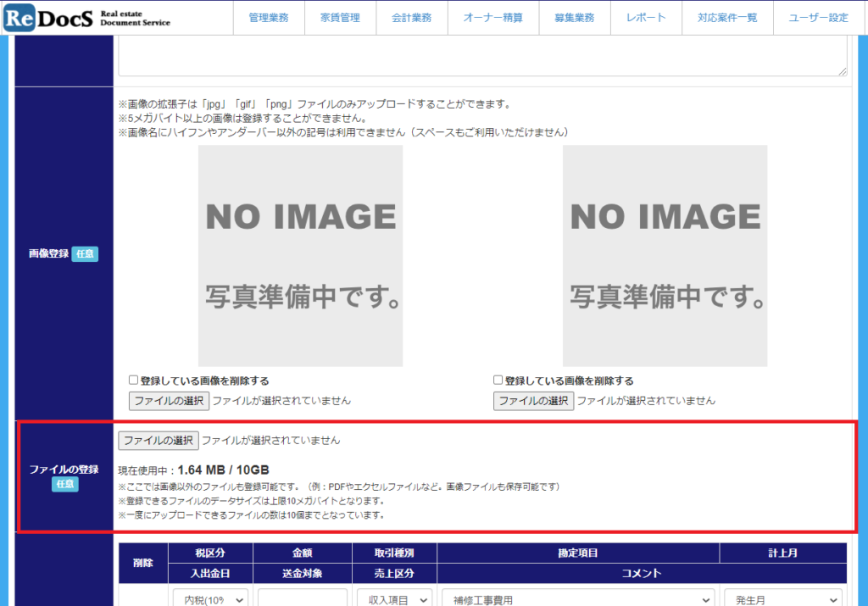Expand the 内税 tax category dropdown
Viewport: 868px width, 606px height.
(210, 598)
